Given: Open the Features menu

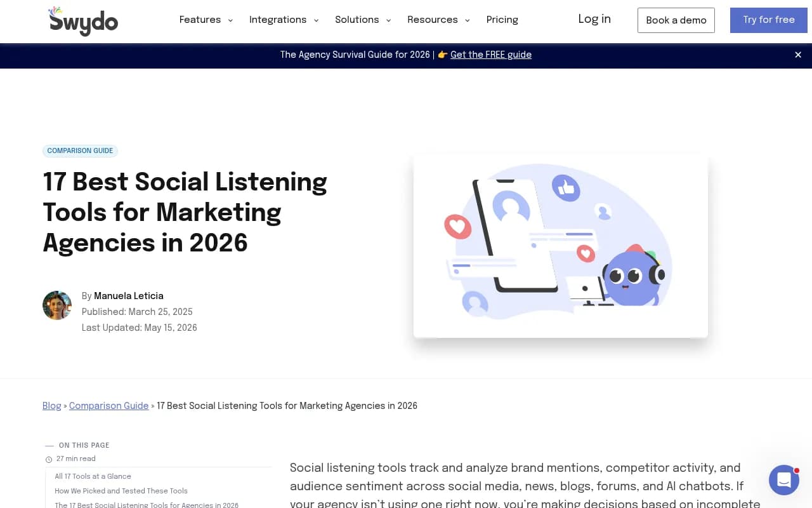Looking at the screenshot, I should 200,20.
